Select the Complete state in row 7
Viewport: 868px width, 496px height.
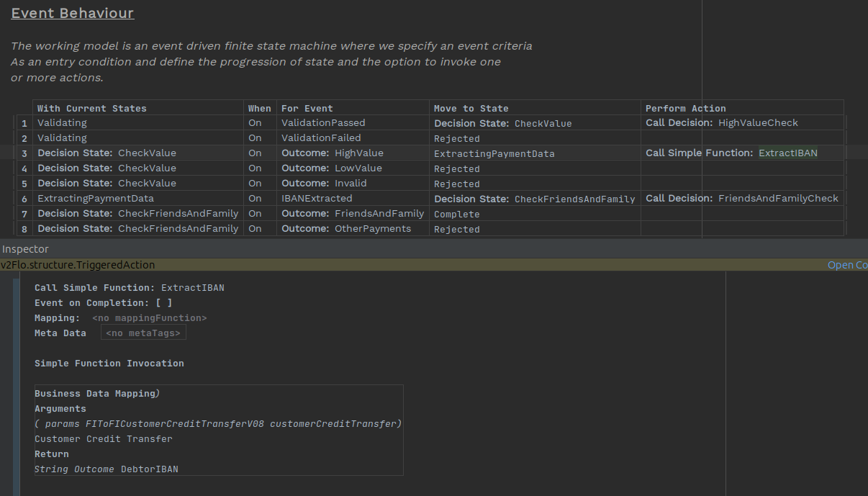tap(456, 215)
